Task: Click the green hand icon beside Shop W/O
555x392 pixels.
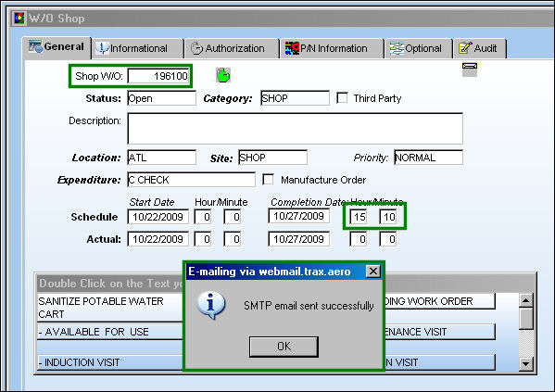Action: click(x=223, y=75)
